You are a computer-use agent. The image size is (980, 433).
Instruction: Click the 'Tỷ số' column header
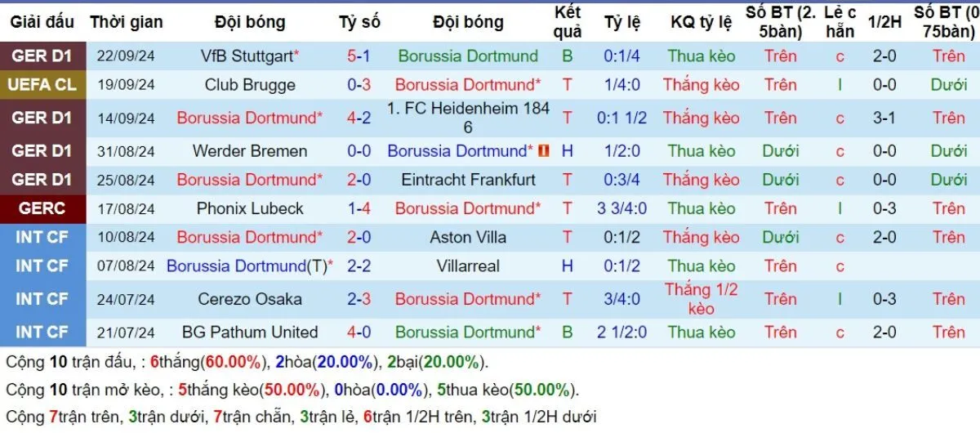(359, 22)
